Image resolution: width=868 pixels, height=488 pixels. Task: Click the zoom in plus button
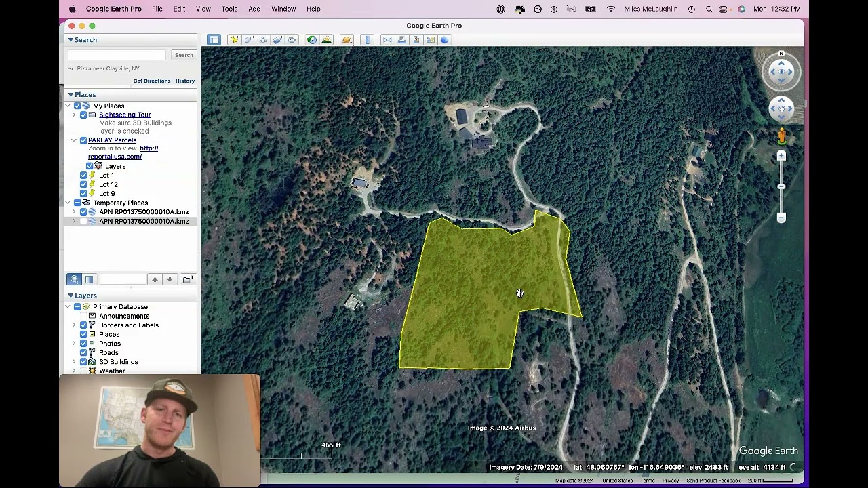(781, 157)
